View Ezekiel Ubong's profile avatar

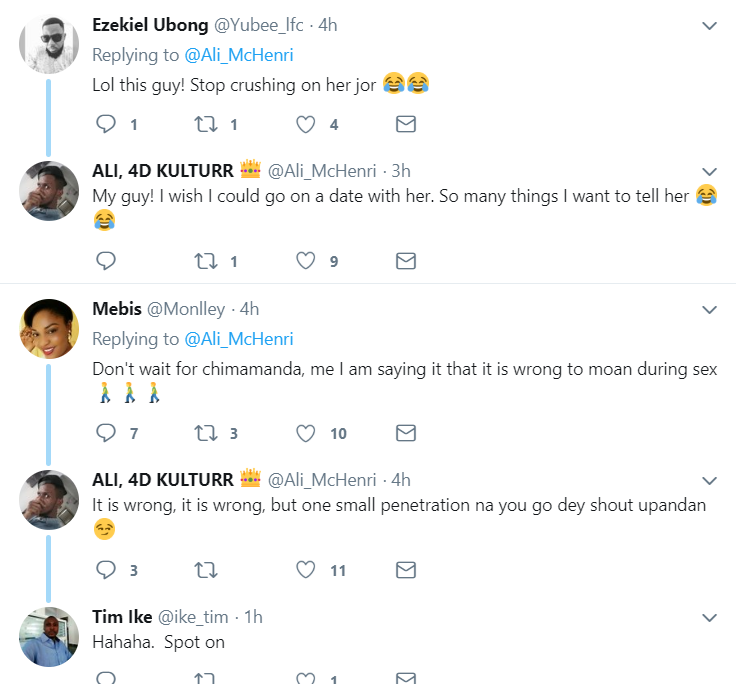click(49, 44)
